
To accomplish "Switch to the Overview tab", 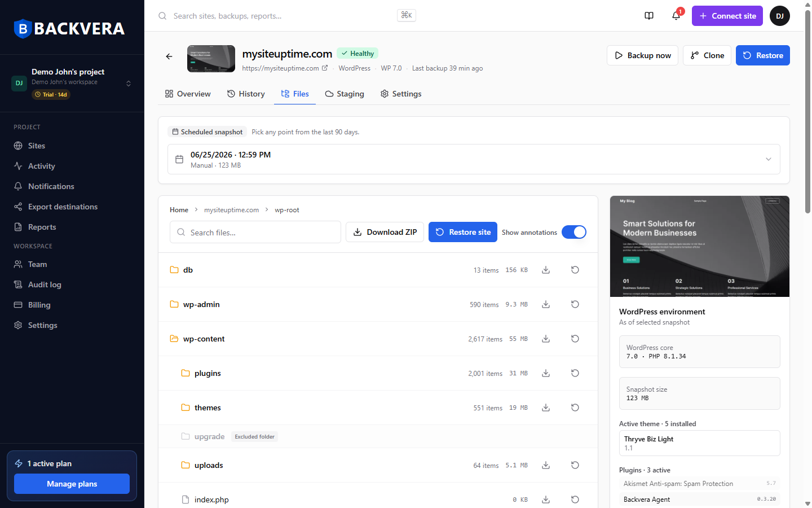I will 188,94.
